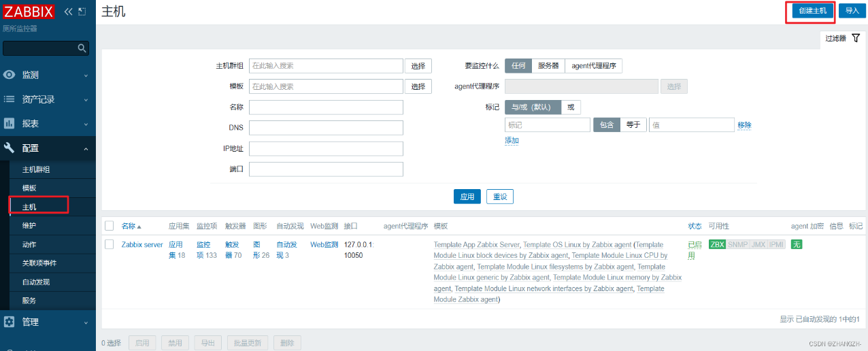This screenshot has height=351, width=868.
Task: Open 关联项事件 in the sidebar
Action: (39, 263)
